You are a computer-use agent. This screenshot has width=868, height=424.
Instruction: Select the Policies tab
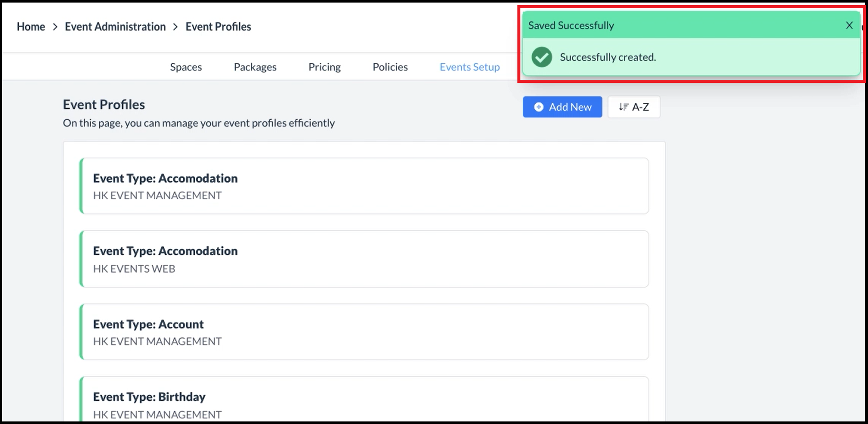(390, 67)
